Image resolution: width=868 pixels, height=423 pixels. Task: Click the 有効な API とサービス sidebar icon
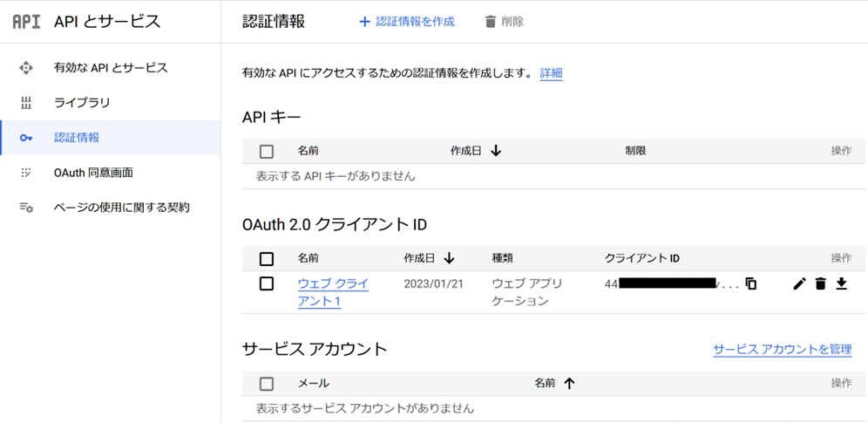click(26, 68)
